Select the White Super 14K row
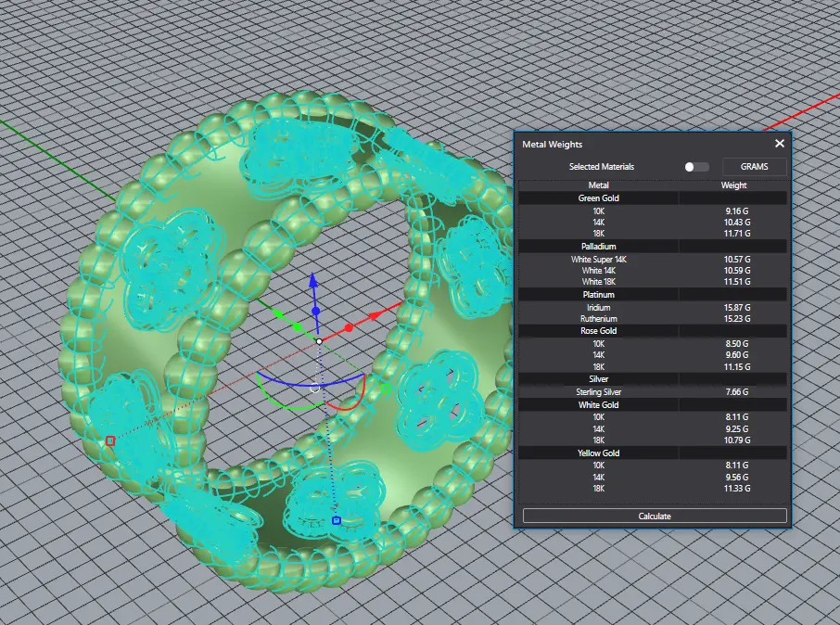The image size is (840, 625). point(652,260)
